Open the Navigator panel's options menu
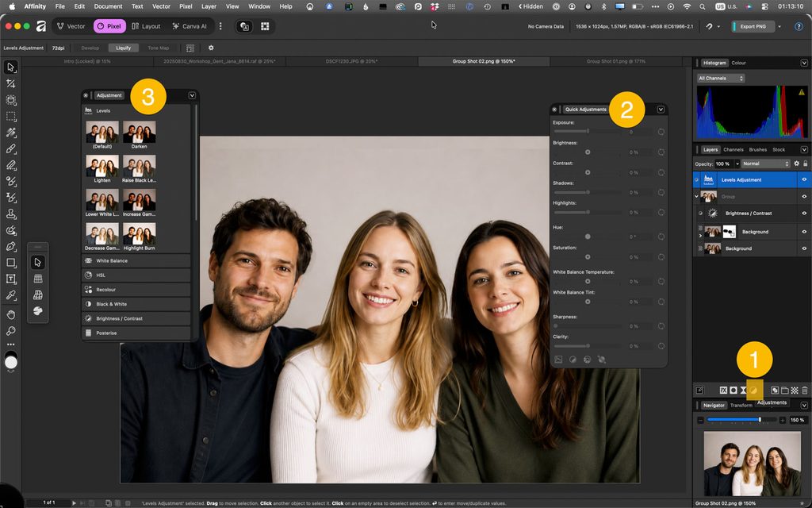 pyautogui.click(x=804, y=406)
